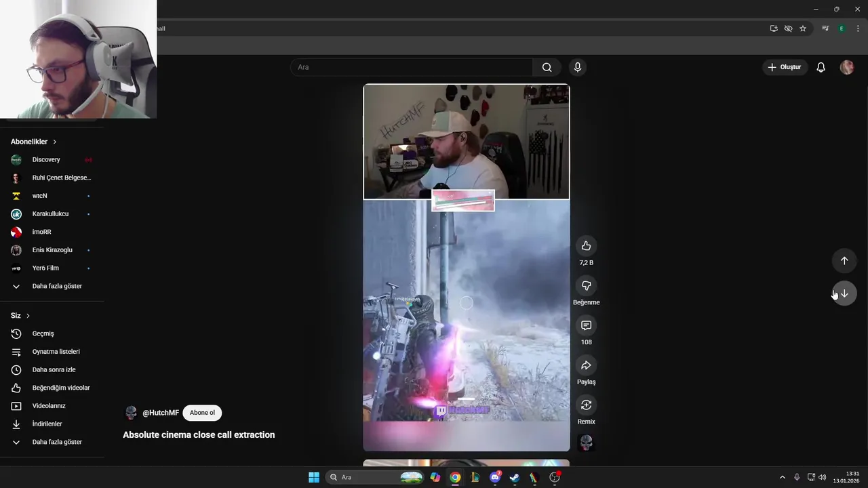Open the Remix option
The width and height of the screenshot is (868, 488).
coord(586,405)
